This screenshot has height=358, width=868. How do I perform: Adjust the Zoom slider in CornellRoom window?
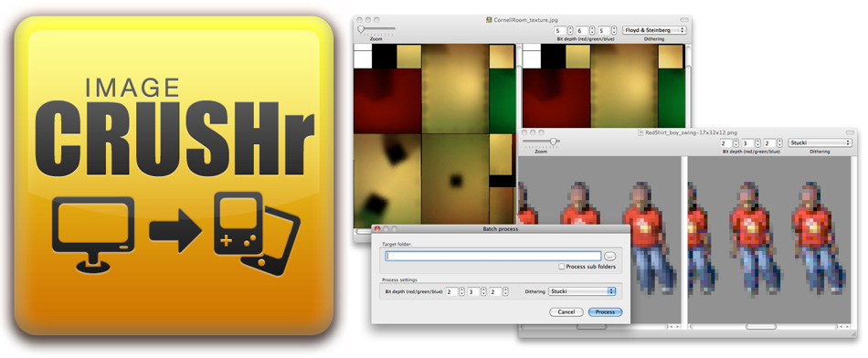(x=376, y=29)
